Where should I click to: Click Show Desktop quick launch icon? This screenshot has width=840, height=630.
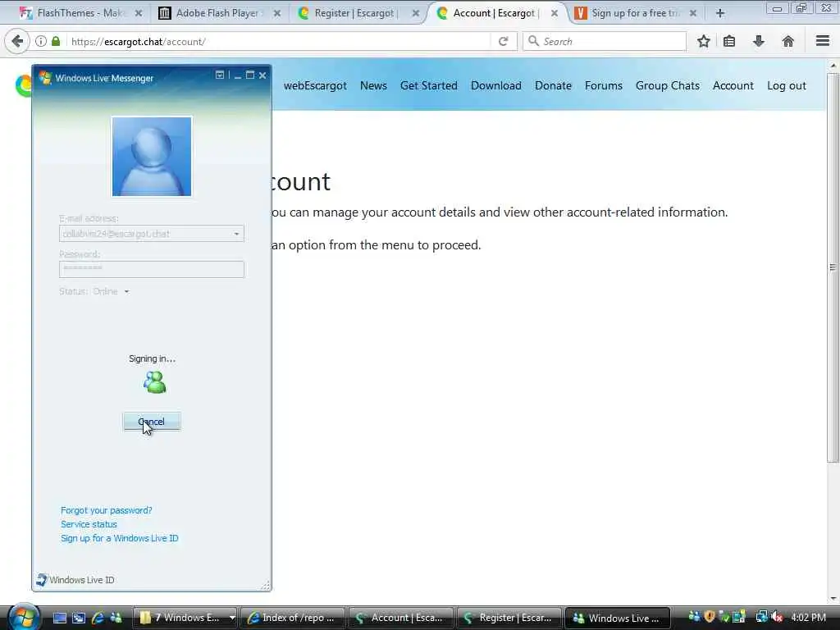pyautogui.click(x=60, y=618)
